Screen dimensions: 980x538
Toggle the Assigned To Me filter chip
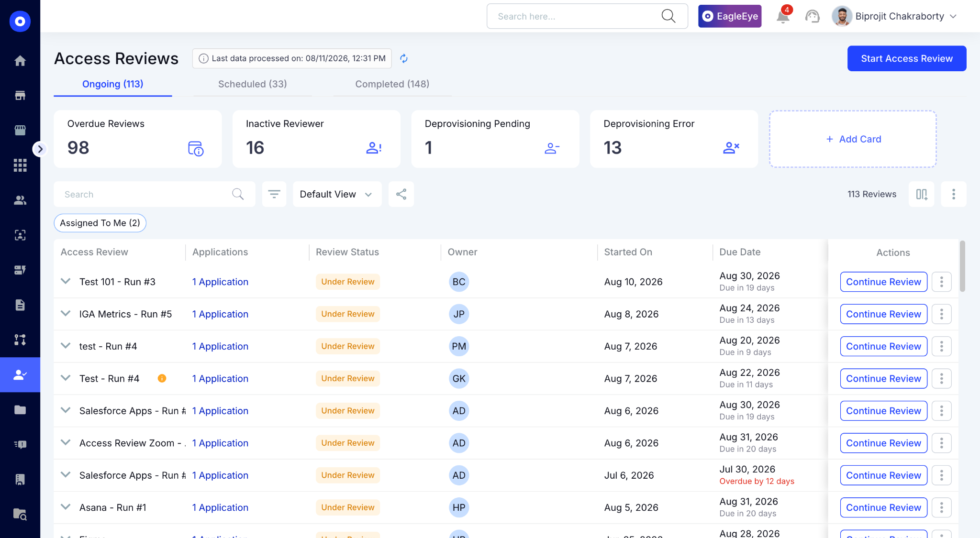(x=100, y=223)
